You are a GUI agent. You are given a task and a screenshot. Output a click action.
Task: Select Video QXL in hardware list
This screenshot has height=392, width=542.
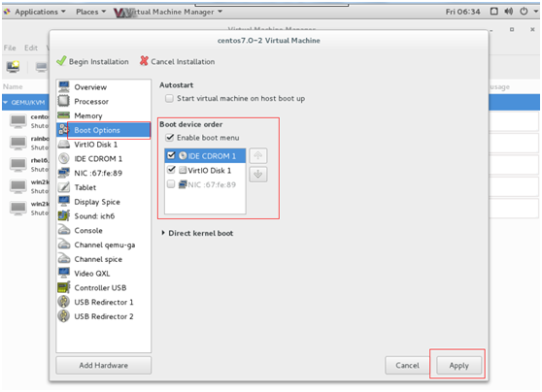pyautogui.click(x=104, y=274)
